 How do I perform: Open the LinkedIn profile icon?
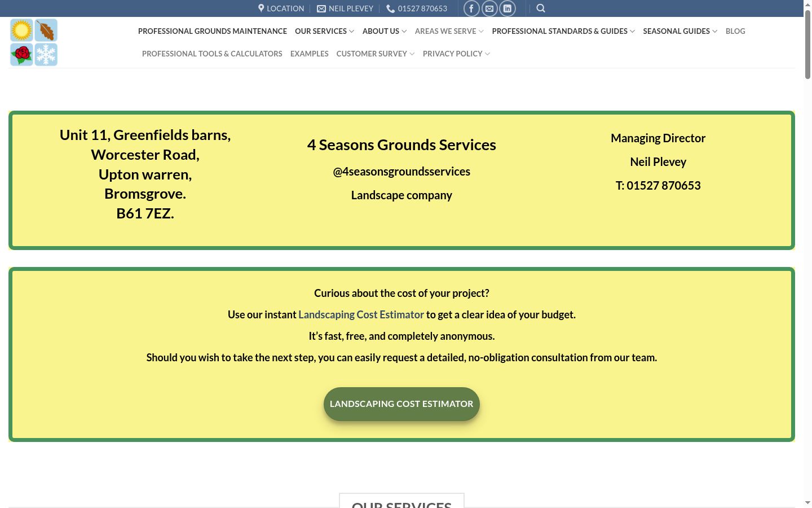point(507,8)
